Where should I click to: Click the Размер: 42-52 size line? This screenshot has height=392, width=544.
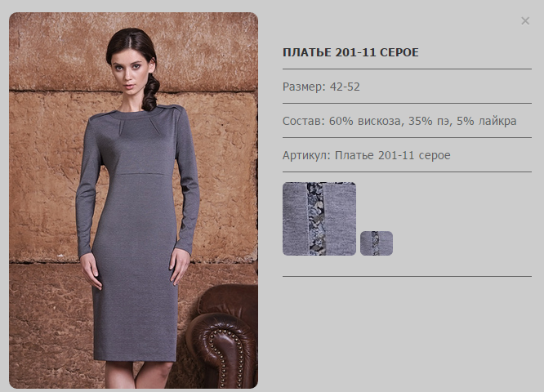pyautogui.click(x=321, y=87)
